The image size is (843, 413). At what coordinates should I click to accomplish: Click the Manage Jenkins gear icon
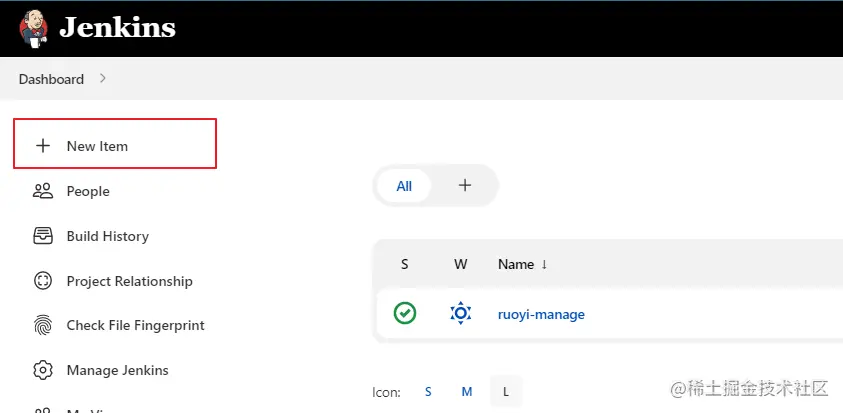pos(42,370)
